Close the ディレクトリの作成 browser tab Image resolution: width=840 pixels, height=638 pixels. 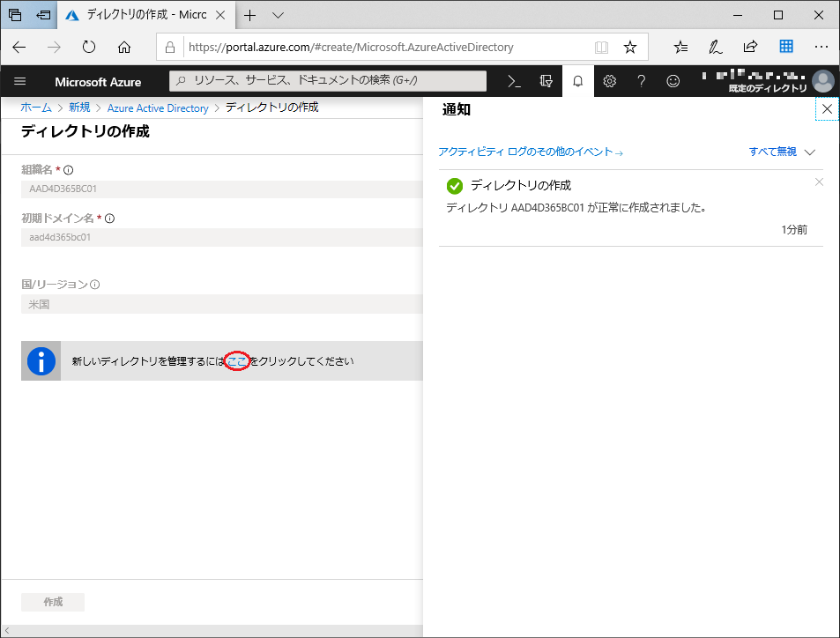tap(220, 15)
